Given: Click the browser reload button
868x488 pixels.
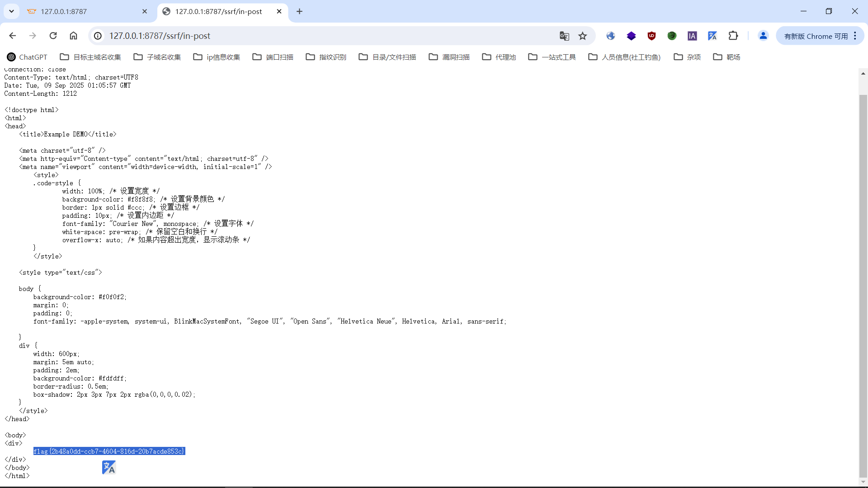Looking at the screenshot, I should click(x=53, y=36).
